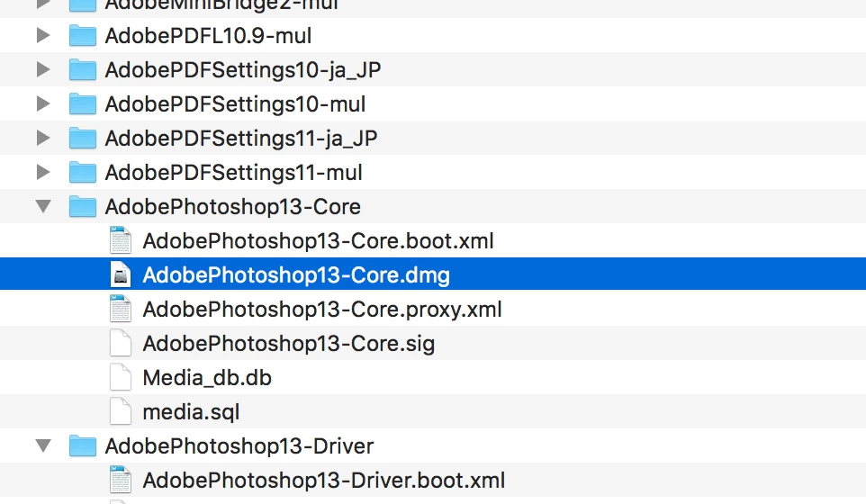This screenshot has width=866, height=504.
Task: Select the AdobePDFSettings10-ja_JP folder name
Action: (x=243, y=70)
